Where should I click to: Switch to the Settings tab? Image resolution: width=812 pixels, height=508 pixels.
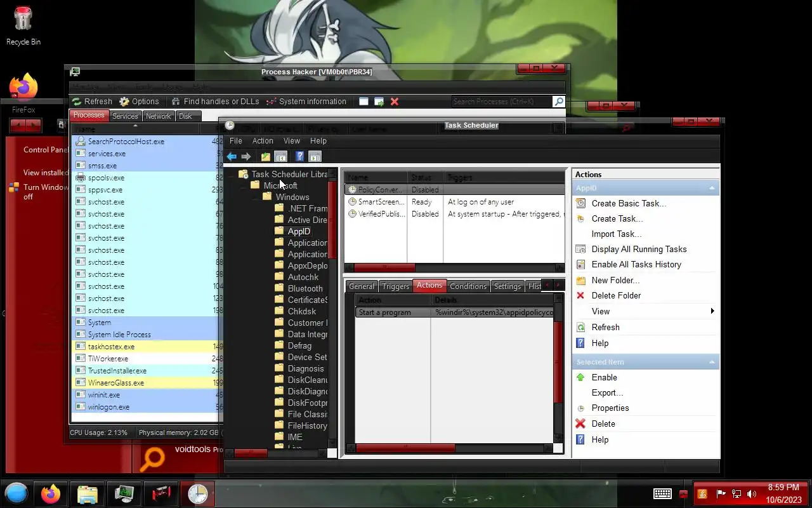pyautogui.click(x=507, y=286)
